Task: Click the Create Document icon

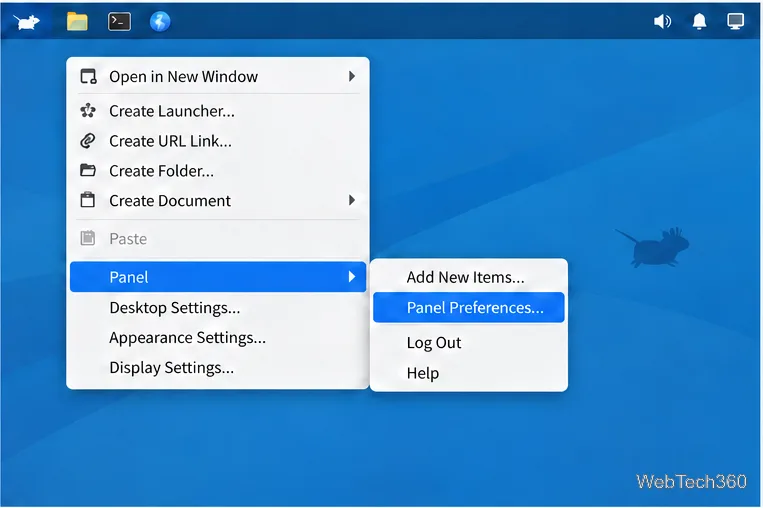Action: coord(88,200)
